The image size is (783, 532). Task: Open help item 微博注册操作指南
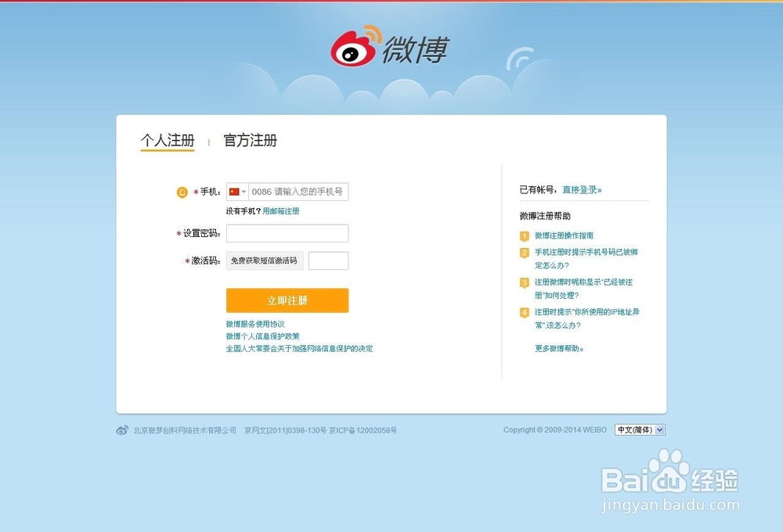click(565, 235)
